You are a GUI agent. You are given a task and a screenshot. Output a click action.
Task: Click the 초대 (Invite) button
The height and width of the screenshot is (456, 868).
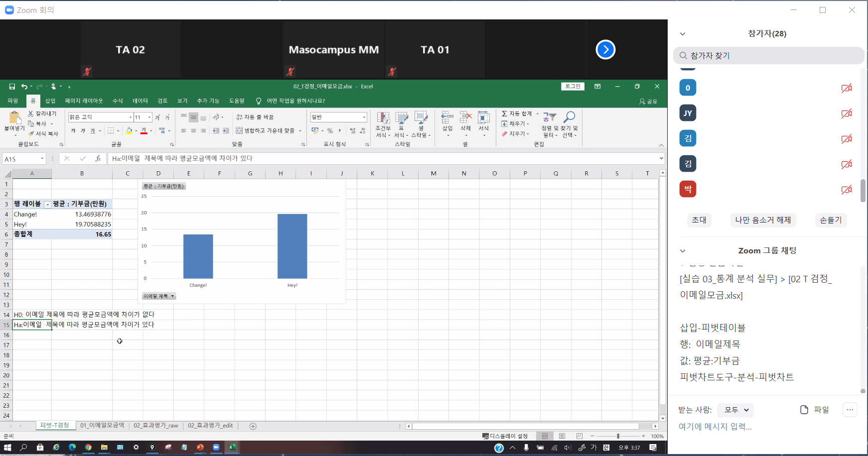699,220
